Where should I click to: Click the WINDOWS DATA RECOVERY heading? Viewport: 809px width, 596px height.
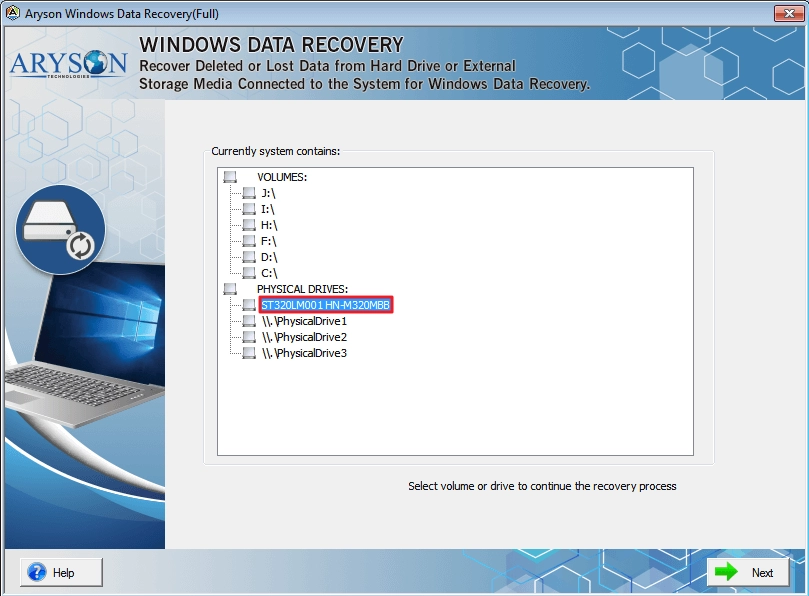(271, 45)
